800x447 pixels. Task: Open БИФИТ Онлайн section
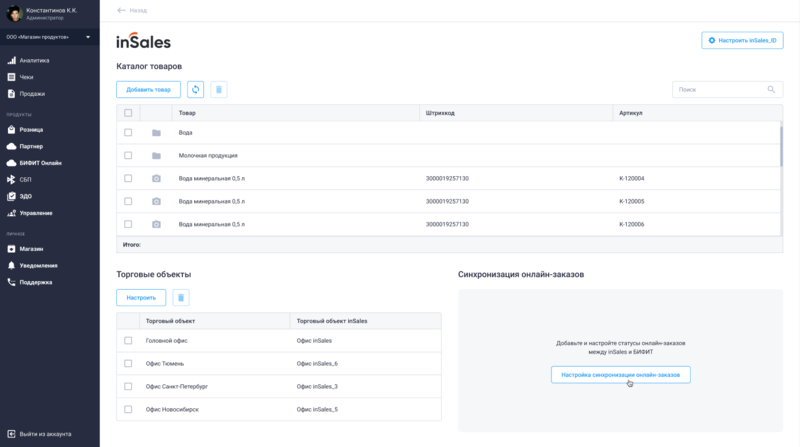pyautogui.click(x=34, y=163)
